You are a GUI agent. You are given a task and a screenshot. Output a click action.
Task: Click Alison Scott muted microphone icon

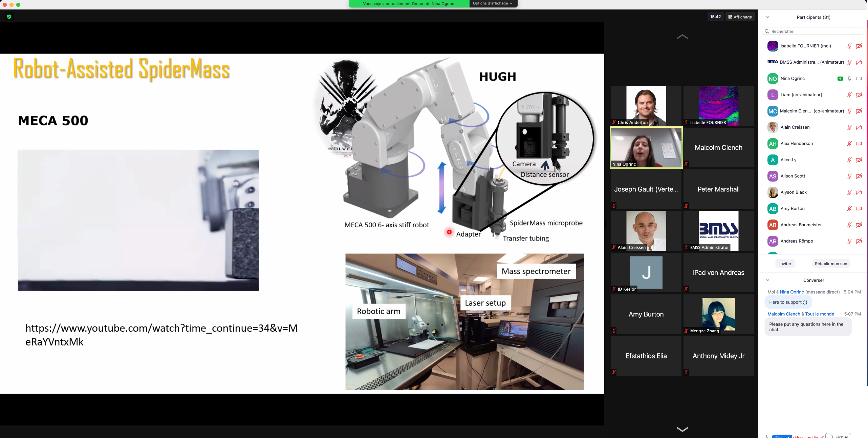click(x=849, y=176)
